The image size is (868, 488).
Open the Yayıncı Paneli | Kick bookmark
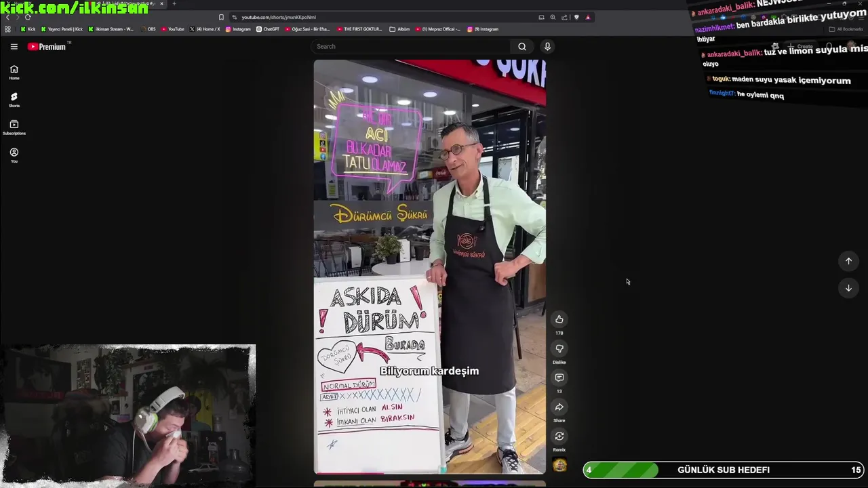coord(62,29)
